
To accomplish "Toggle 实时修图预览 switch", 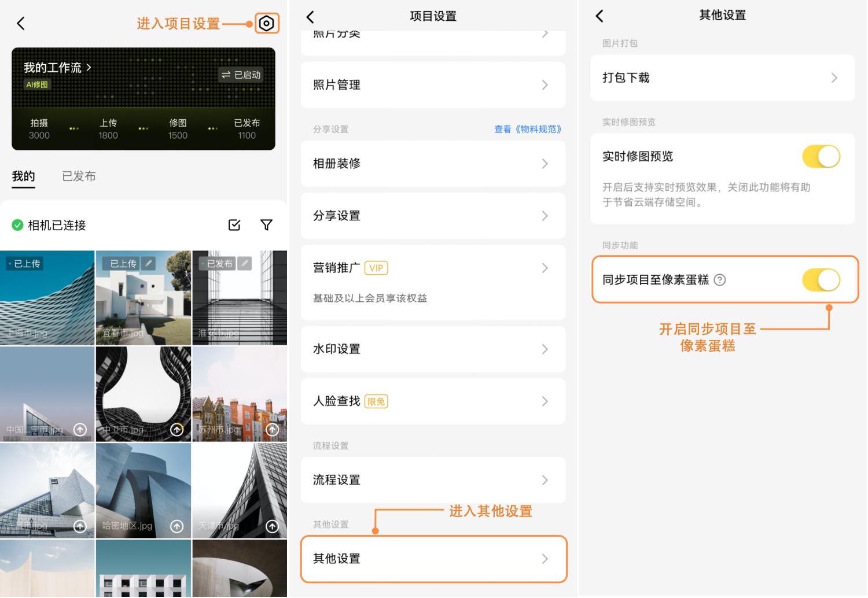I will [x=821, y=157].
